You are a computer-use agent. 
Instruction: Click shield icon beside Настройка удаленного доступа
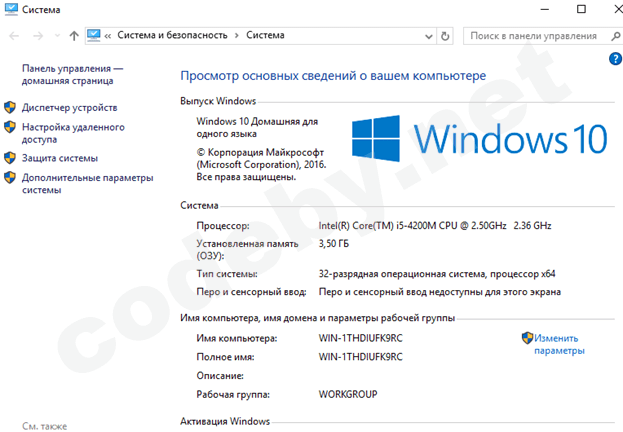10,127
